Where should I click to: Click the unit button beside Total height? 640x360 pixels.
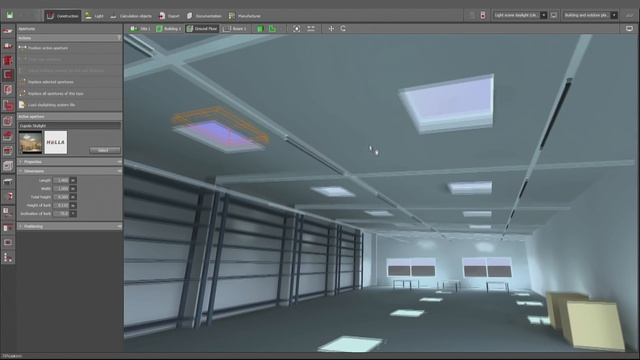pos(73,197)
